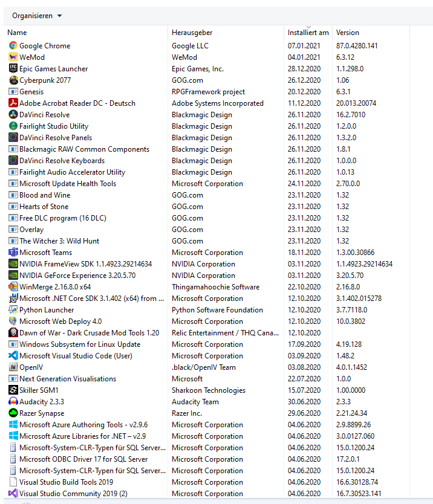The image size is (433, 504).
Task: Click the Microsoft Web Deploy 4.0 icon
Action: pos(13,321)
